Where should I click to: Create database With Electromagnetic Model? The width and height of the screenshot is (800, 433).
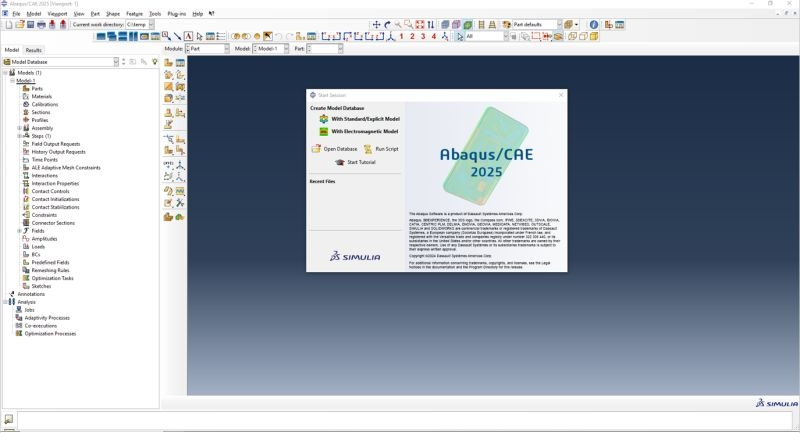(359, 131)
